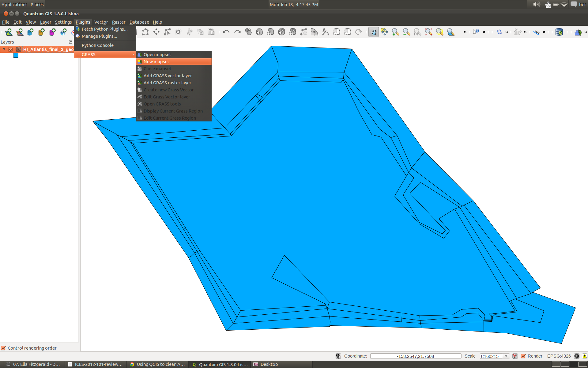The width and height of the screenshot is (588, 368).
Task: Switch to Using QGIS to clean taskbar window
Action: [x=157, y=364]
